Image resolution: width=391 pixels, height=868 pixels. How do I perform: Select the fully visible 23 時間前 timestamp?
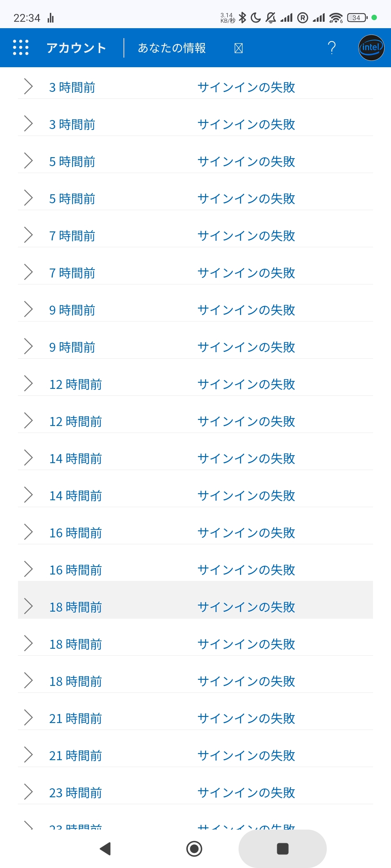point(76,793)
